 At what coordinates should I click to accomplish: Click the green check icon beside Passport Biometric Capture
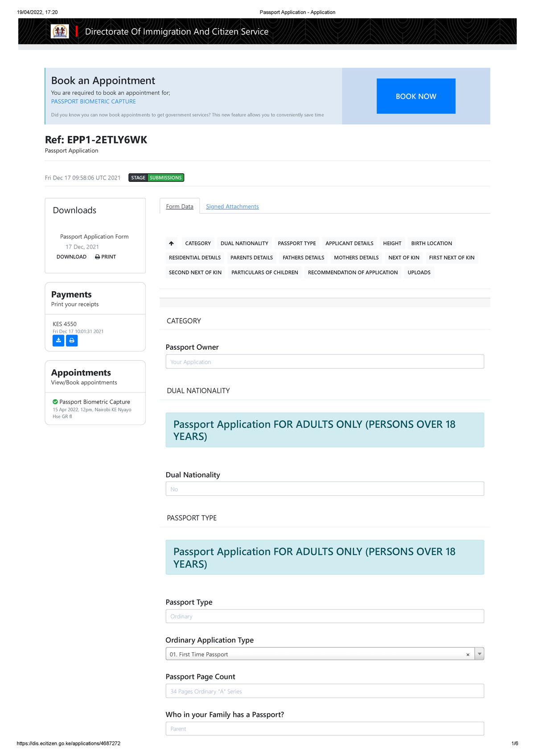click(x=55, y=402)
